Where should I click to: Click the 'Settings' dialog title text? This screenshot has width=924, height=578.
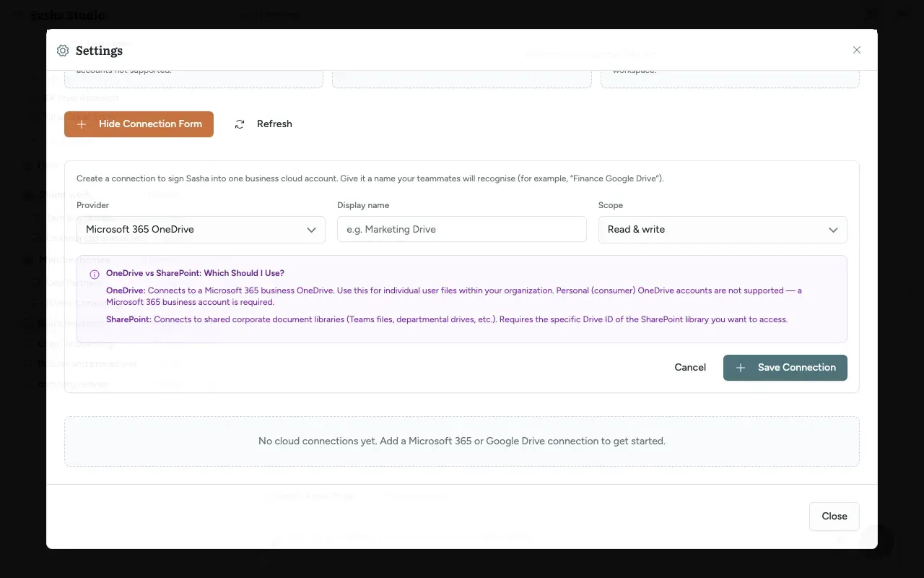point(99,51)
